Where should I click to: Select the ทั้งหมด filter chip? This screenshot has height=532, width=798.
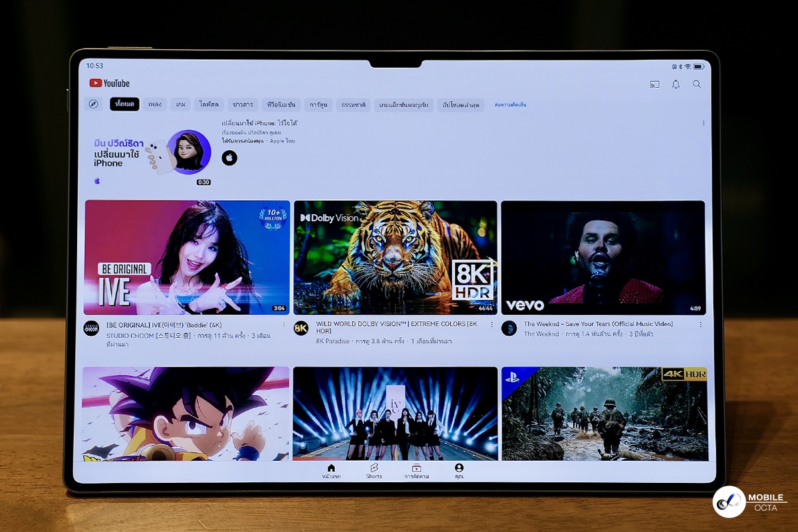click(124, 104)
